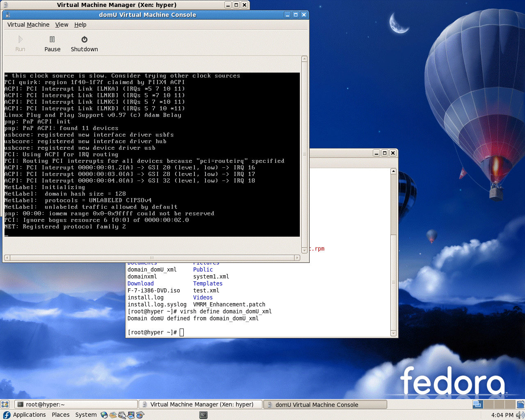This screenshot has width=525, height=420.
Task: Click the Show Desktop icon in panel
Action: click(5, 404)
